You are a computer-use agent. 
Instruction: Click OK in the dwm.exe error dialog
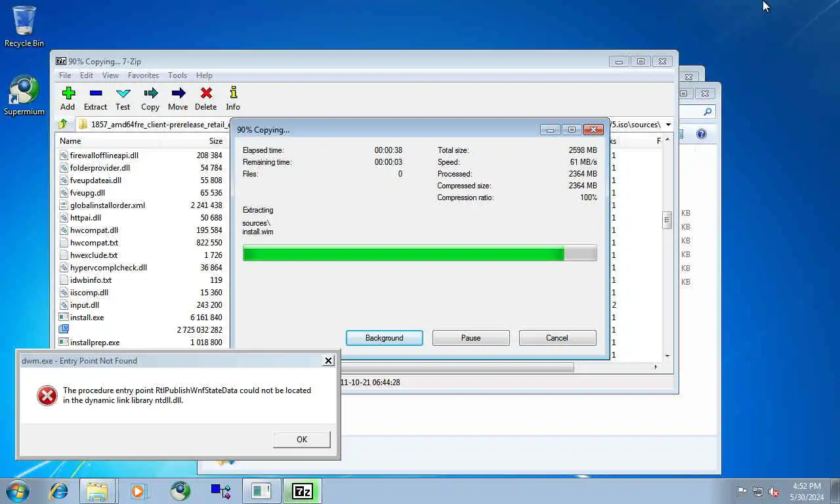[x=302, y=440]
